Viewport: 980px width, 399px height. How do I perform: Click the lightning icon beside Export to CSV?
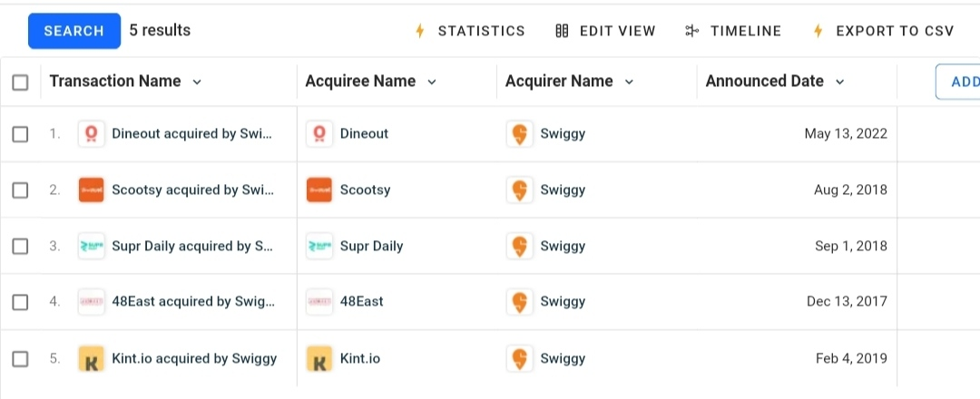coord(818,31)
